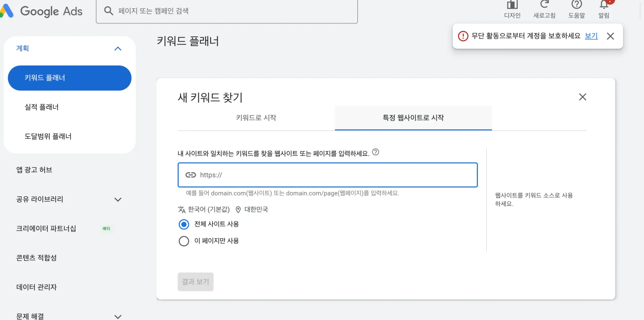Open the 보기 link in the security notification
This screenshot has width=644, height=320.
tap(591, 36)
